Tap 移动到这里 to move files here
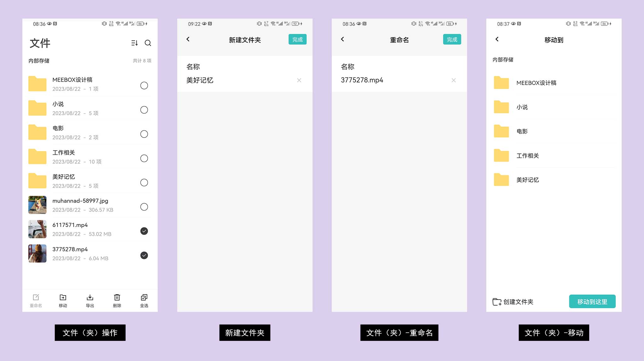The width and height of the screenshot is (644, 361). point(592,301)
